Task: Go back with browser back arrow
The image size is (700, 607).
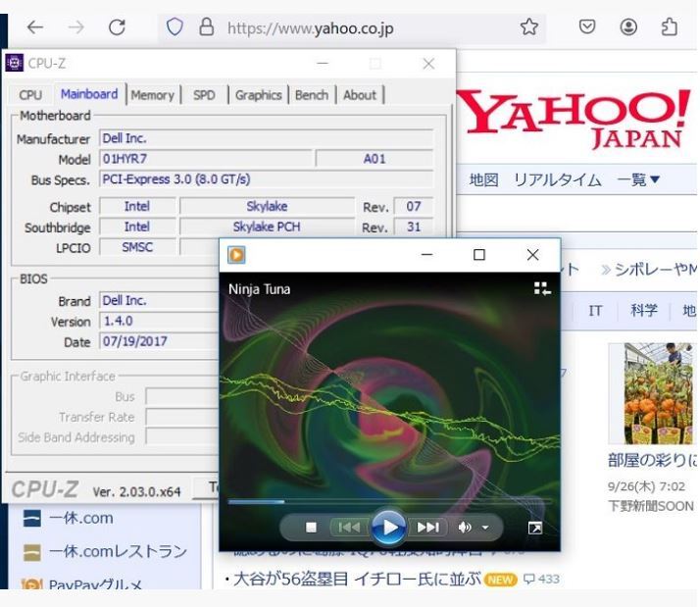Action: click(35, 27)
